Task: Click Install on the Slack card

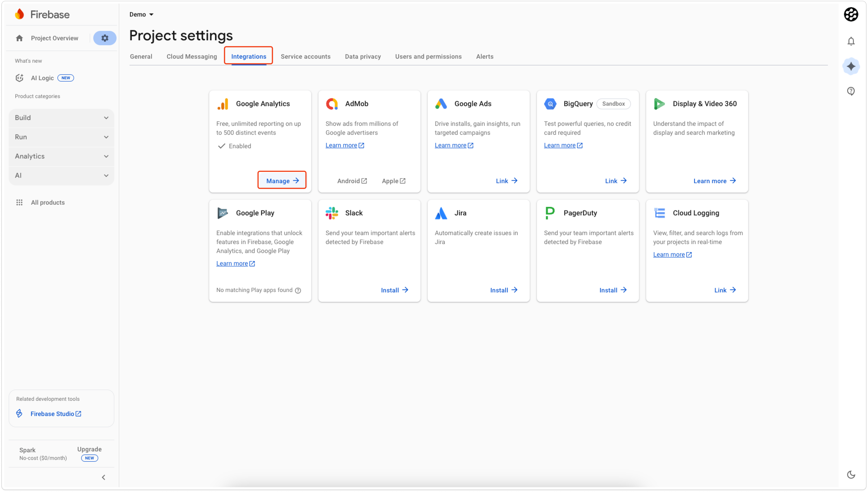Action: 394,290
